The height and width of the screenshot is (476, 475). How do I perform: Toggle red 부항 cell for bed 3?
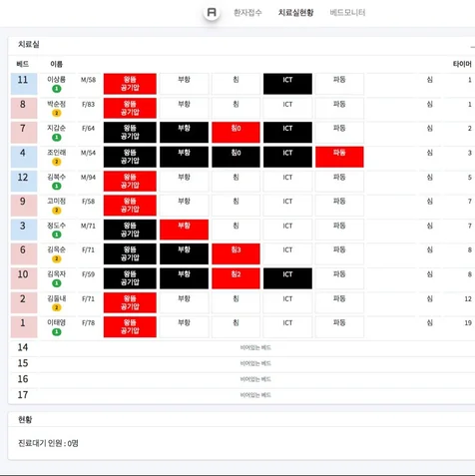point(184,230)
